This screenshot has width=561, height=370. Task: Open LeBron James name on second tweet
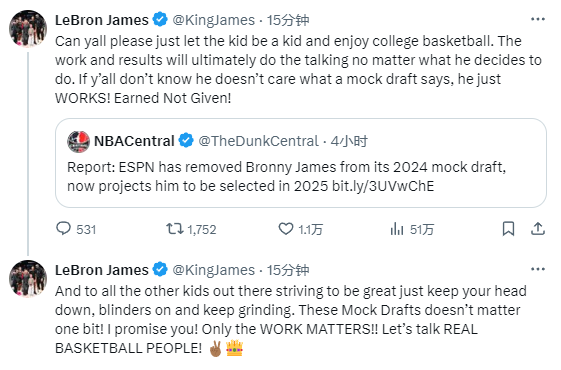(102, 270)
